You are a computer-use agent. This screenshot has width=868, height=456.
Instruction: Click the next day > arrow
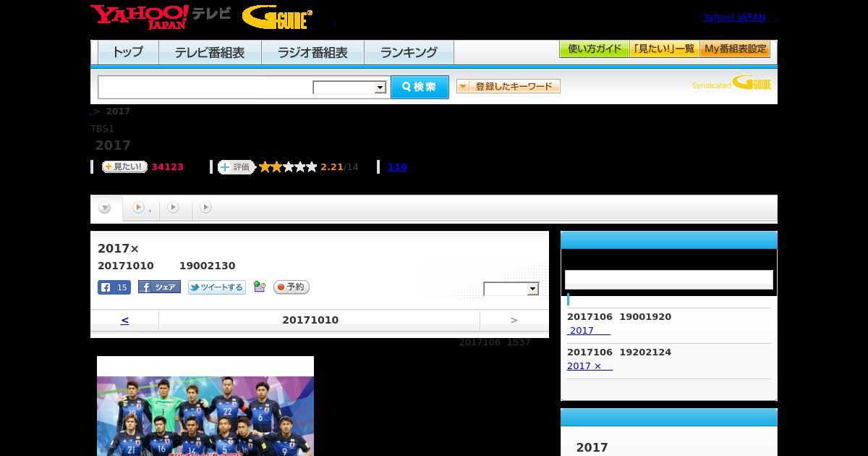tap(514, 320)
